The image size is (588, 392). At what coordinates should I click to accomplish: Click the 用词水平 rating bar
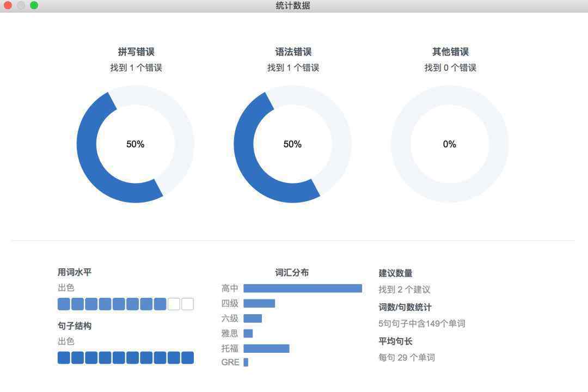[x=126, y=304]
